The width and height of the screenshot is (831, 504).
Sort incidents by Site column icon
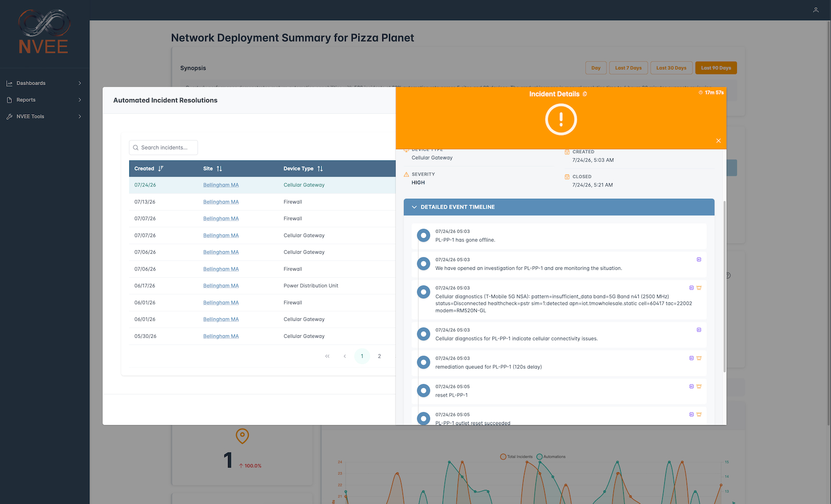pyautogui.click(x=219, y=169)
